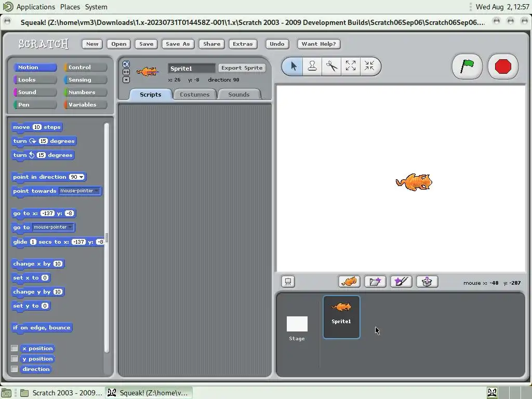The image size is (532, 399).
Task: Get surprise sprite box icon
Action: tap(427, 282)
